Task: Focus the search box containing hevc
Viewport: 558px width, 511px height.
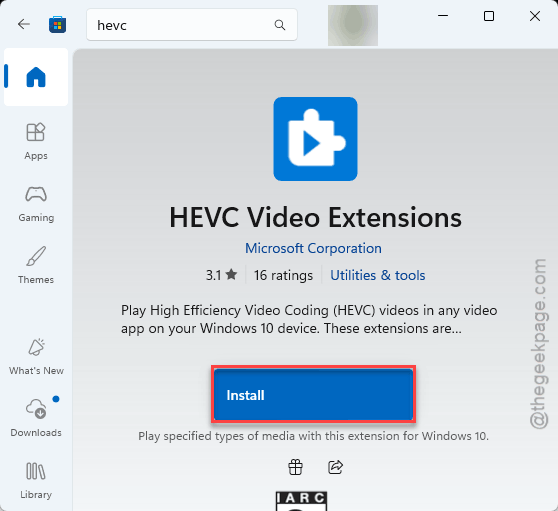Action: (192, 25)
